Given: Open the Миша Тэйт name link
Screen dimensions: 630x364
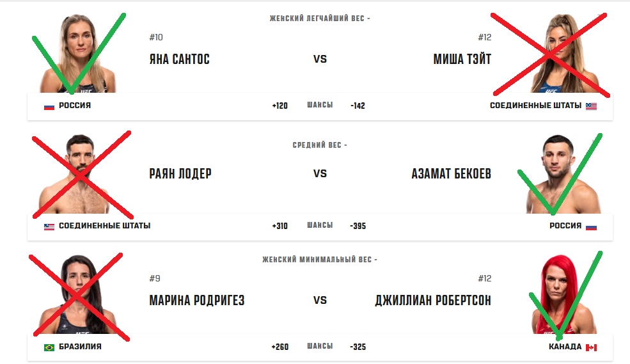Looking at the screenshot, I should point(462,59).
